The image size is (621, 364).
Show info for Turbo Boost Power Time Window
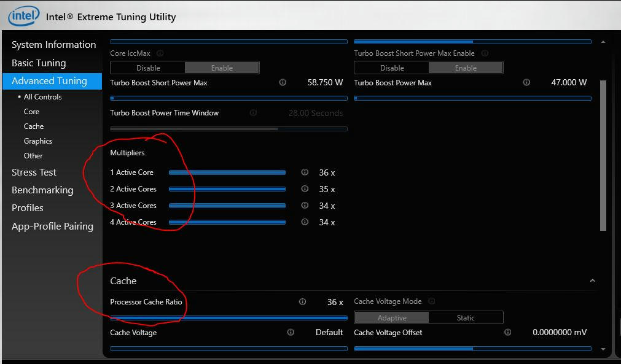(x=253, y=113)
